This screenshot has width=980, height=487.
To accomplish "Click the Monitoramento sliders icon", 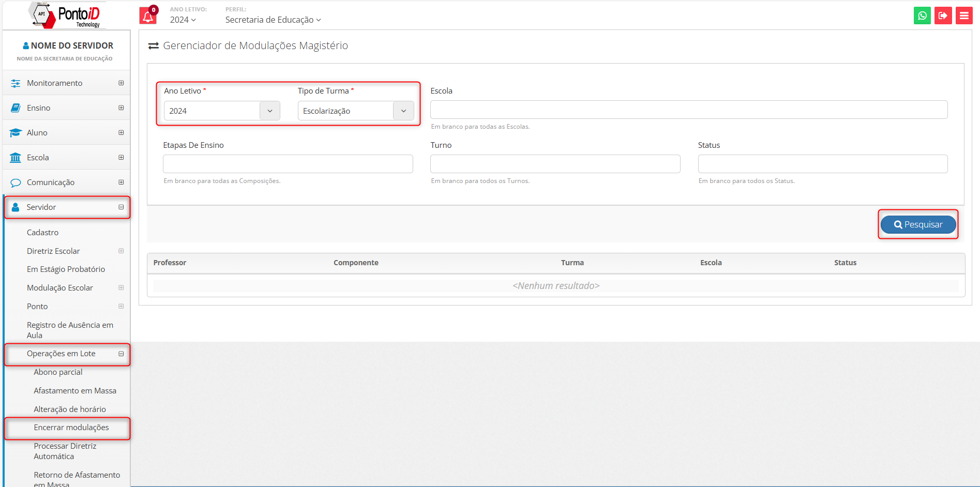I will click(x=16, y=83).
